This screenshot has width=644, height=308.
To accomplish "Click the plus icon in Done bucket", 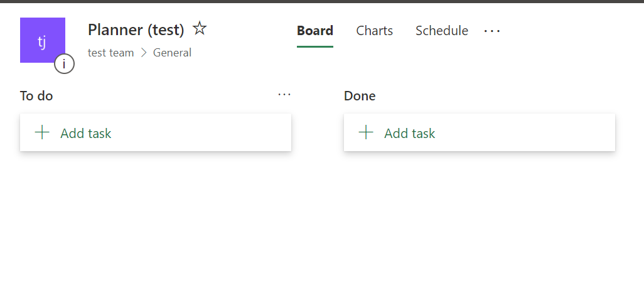I will click(365, 132).
